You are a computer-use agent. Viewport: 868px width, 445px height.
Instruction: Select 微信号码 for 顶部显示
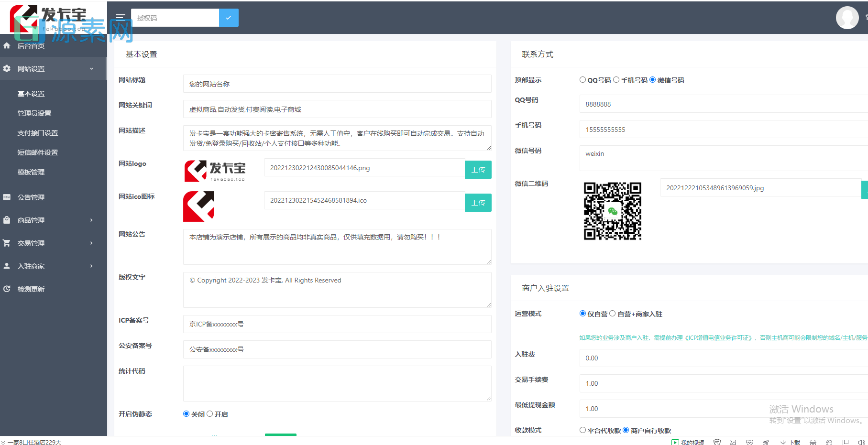point(652,79)
